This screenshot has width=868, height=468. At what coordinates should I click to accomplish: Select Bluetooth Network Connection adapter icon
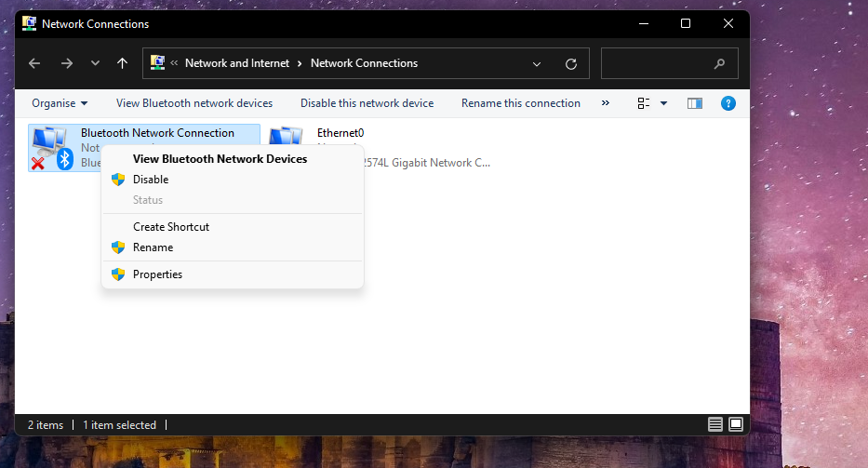pos(53,148)
